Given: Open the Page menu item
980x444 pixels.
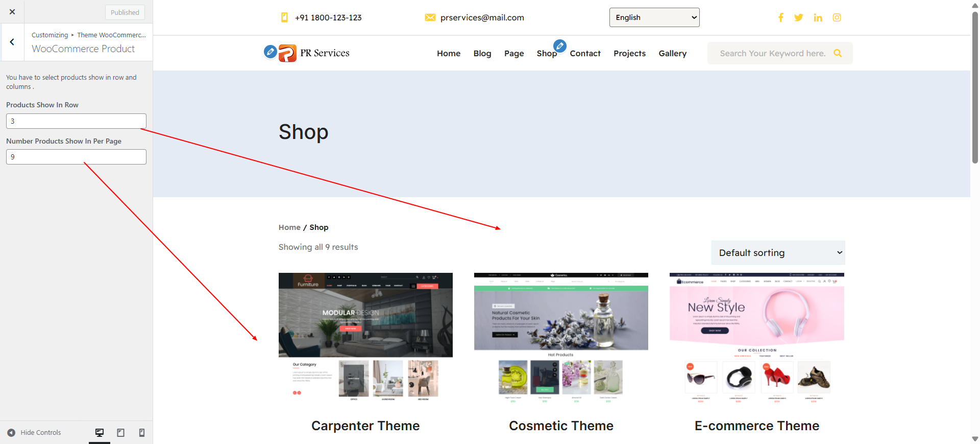Looking at the screenshot, I should pyautogui.click(x=514, y=53).
